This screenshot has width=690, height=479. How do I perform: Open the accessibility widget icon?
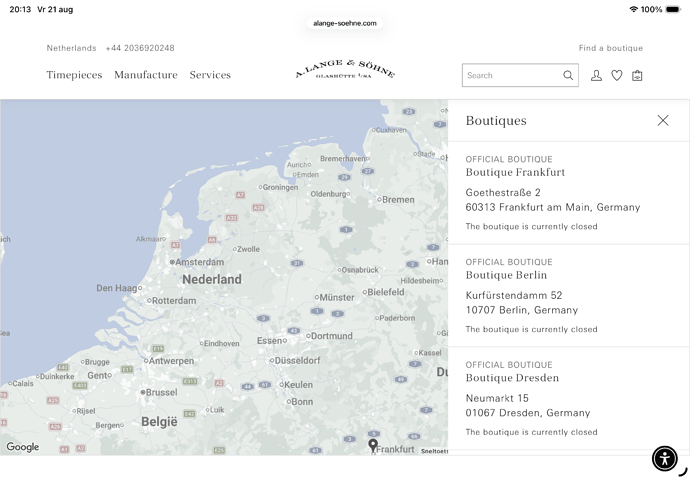click(x=664, y=459)
